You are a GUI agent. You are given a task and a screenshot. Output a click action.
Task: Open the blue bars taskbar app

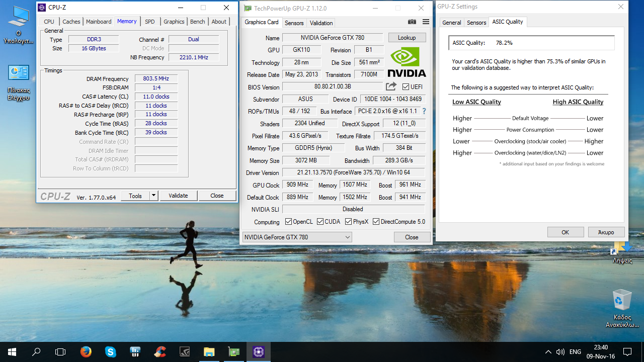(135, 352)
